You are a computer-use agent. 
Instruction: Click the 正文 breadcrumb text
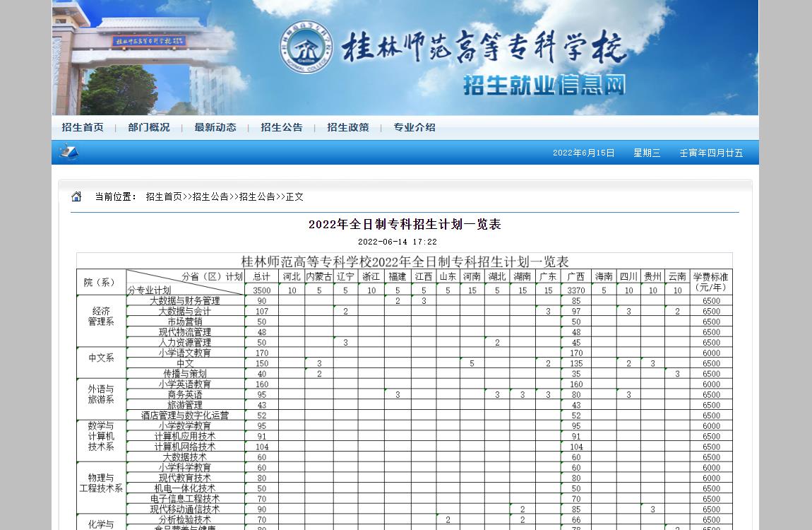[x=294, y=197]
